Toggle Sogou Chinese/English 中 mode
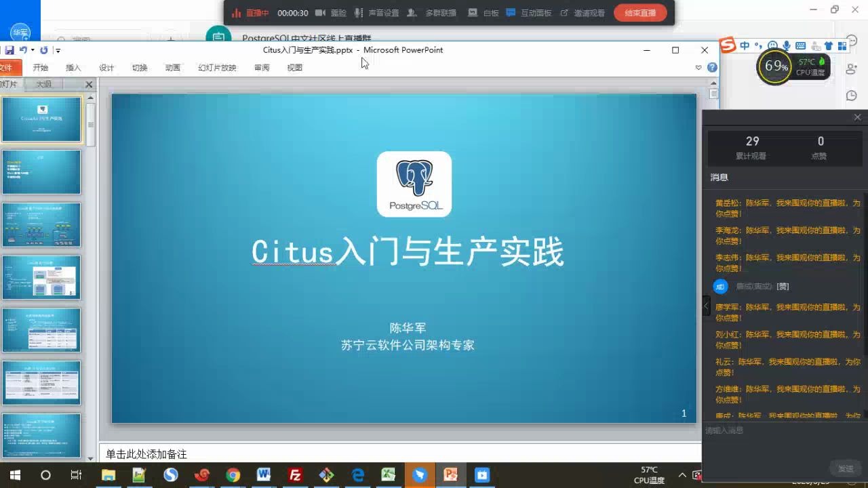The height and width of the screenshot is (488, 868). [745, 45]
